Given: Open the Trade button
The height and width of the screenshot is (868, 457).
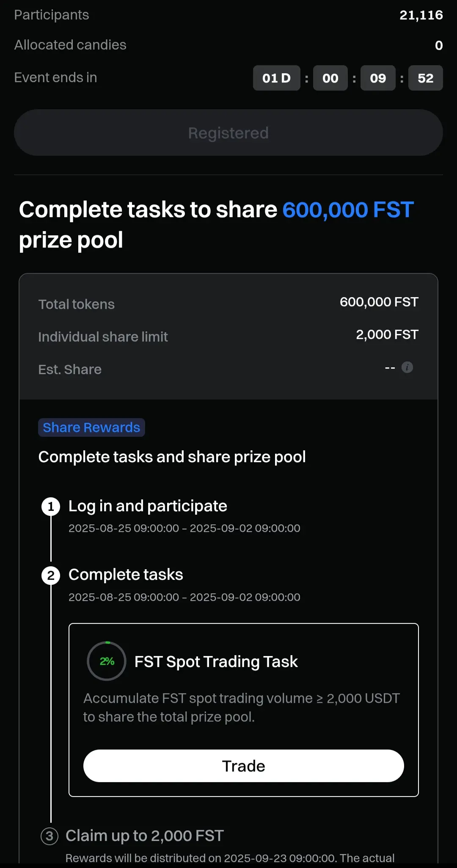Looking at the screenshot, I should pyautogui.click(x=244, y=766).
